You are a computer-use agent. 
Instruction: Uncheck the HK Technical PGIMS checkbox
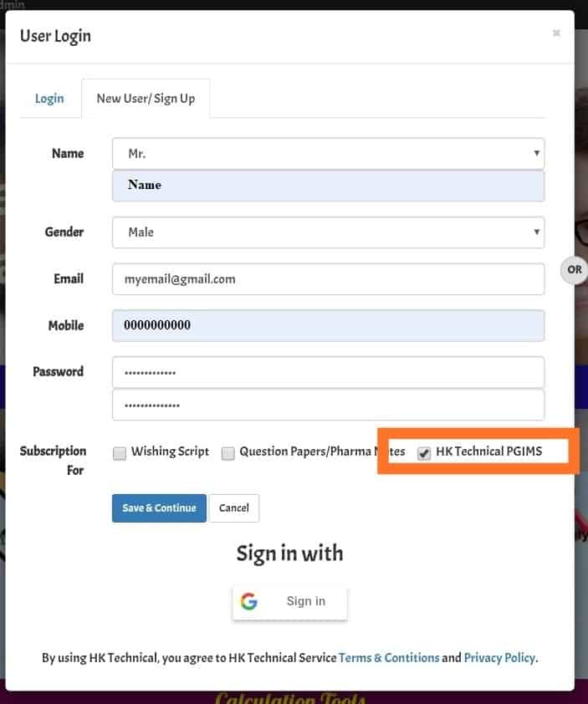click(x=423, y=453)
